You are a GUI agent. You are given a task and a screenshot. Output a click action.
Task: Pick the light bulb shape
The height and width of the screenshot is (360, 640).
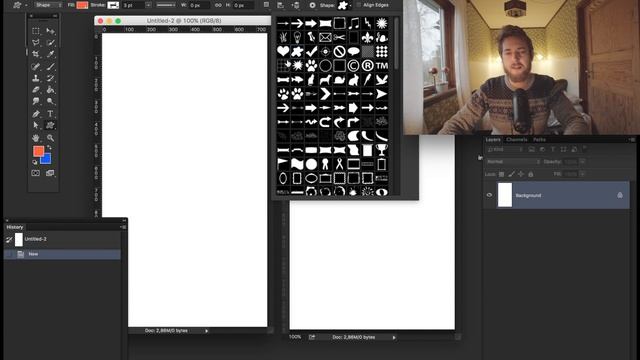click(297, 38)
